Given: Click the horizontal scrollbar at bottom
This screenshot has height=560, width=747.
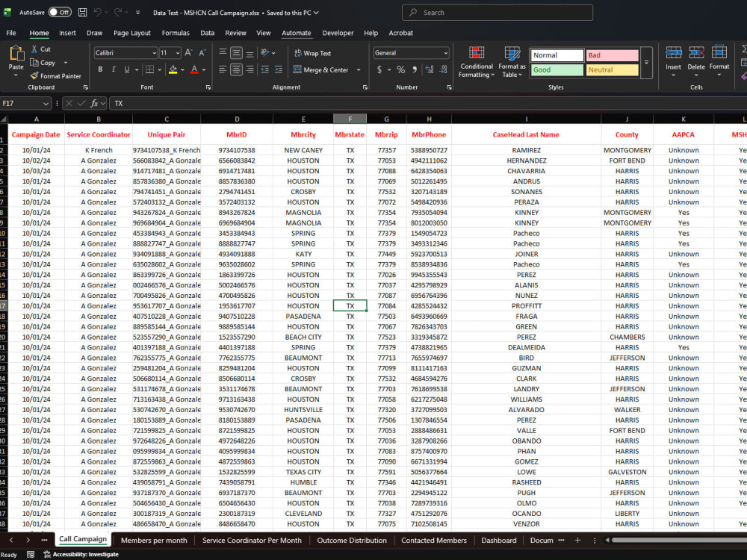Looking at the screenshot, I should [x=679, y=540].
